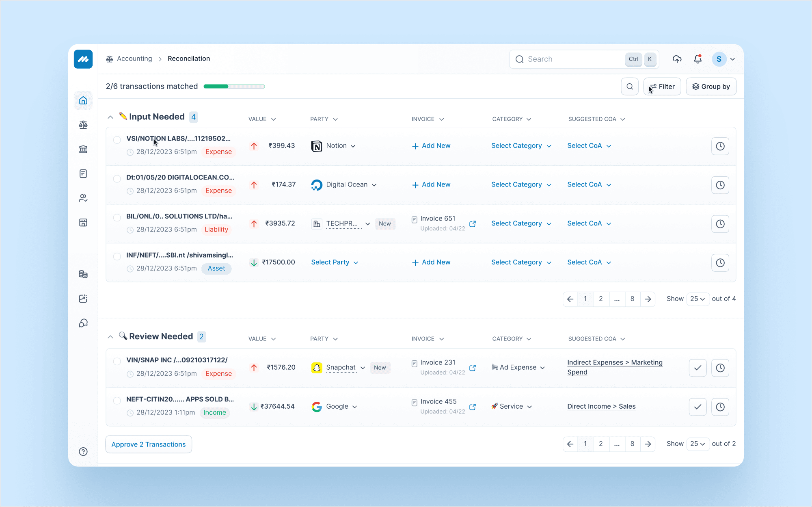812x507 pixels.
Task: Click Approve 2 Transactions button
Action: click(149, 444)
